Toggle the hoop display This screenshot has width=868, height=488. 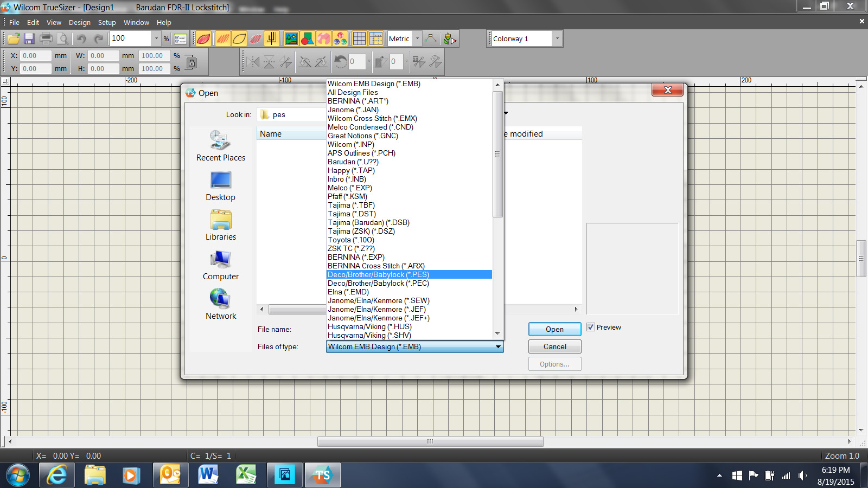[376, 38]
